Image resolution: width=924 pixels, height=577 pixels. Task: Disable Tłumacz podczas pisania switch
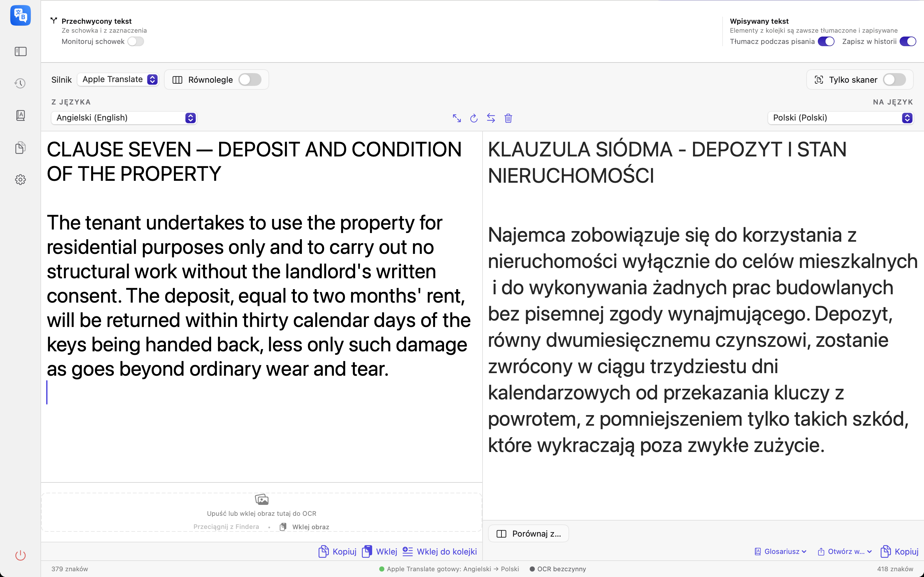click(x=826, y=41)
